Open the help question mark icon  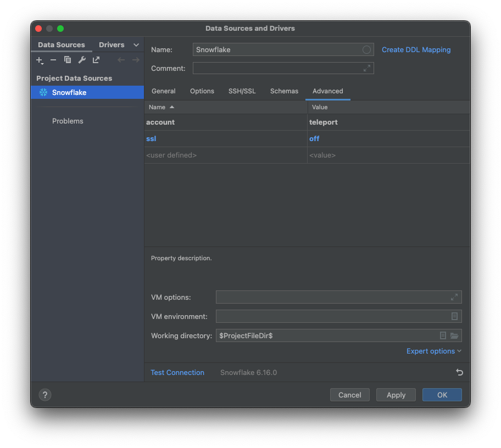pos(44,395)
